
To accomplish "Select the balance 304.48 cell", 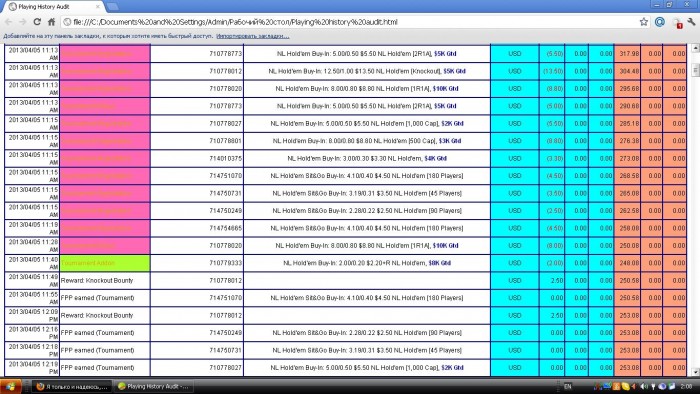I will click(627, 71).
